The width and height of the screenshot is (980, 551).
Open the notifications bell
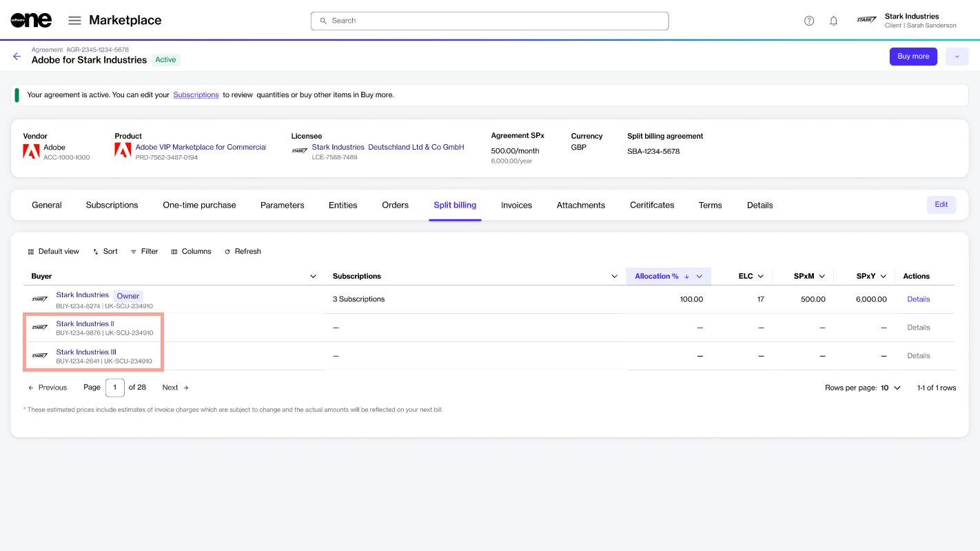click(833, 21)
